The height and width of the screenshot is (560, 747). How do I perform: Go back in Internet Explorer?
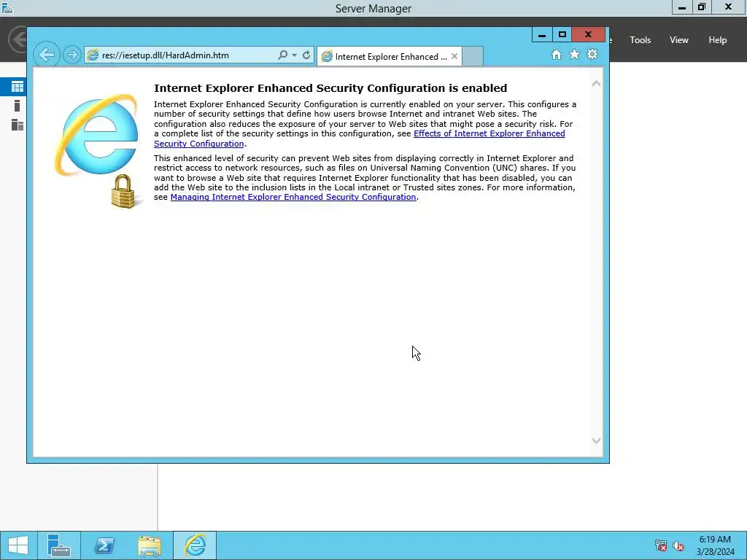pos(46,55)
